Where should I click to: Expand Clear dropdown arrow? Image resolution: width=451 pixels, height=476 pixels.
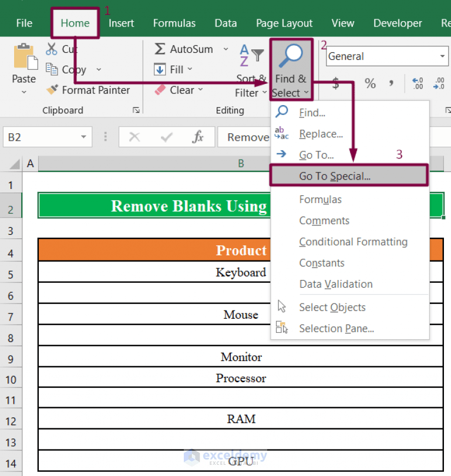pyautogui.click(x=200, y=90)
